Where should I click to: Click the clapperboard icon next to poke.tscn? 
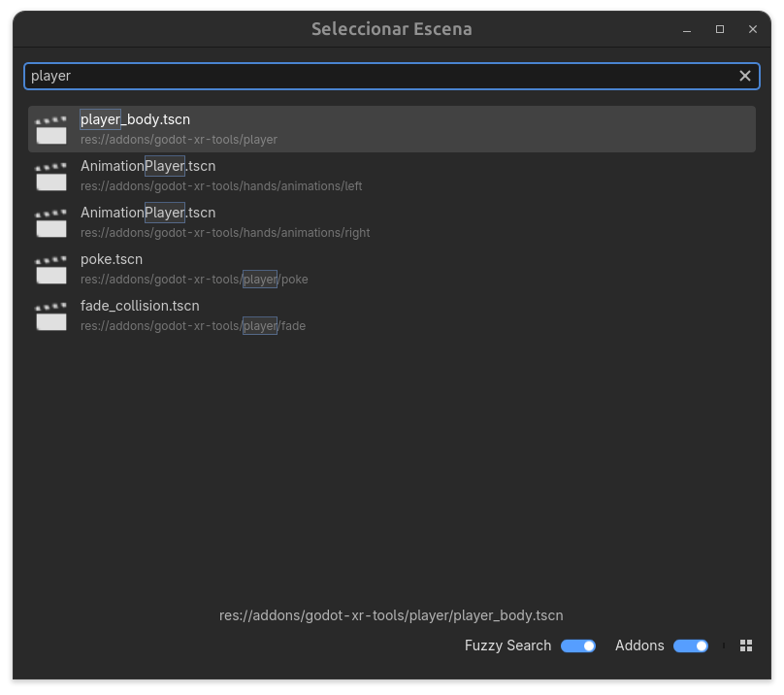[51, 269]
